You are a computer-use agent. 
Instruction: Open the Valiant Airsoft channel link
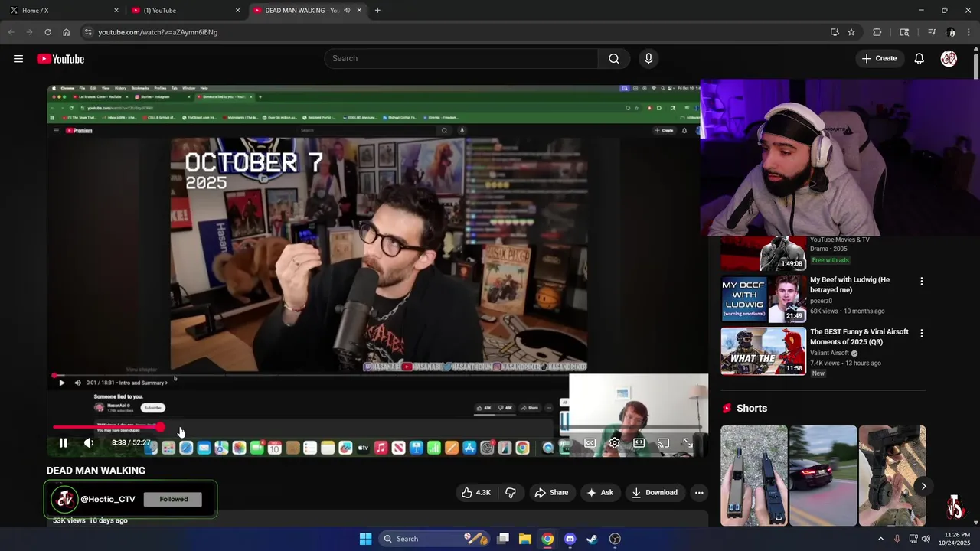point(829,353)
